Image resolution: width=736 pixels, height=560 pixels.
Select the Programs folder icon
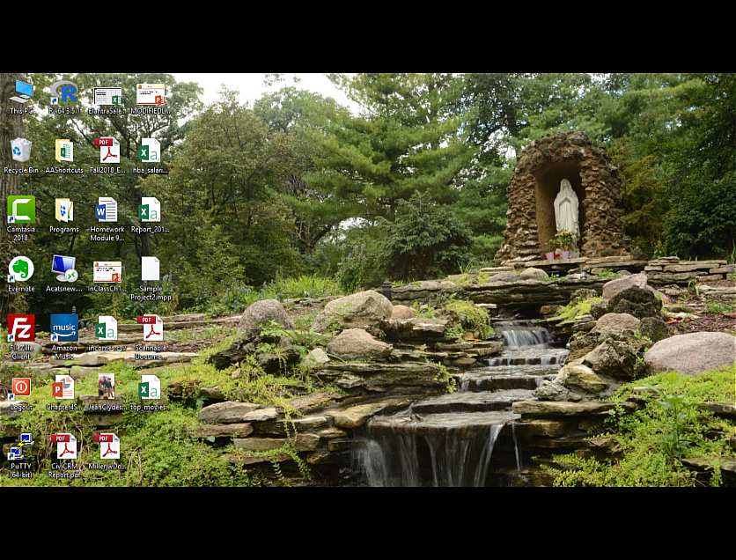(63, 210)
